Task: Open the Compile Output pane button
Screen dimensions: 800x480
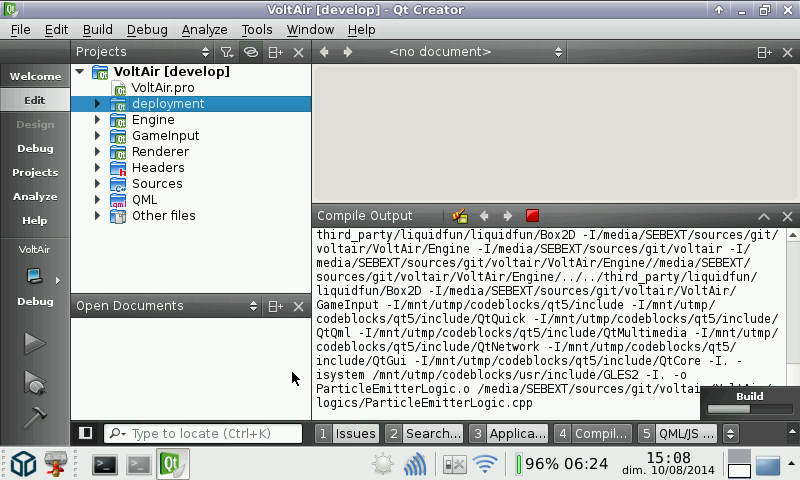Action: pos(593,434)
